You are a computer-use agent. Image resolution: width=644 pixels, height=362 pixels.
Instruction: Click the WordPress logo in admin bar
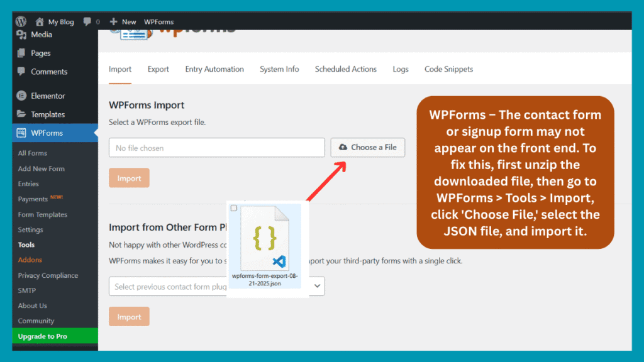21,21
